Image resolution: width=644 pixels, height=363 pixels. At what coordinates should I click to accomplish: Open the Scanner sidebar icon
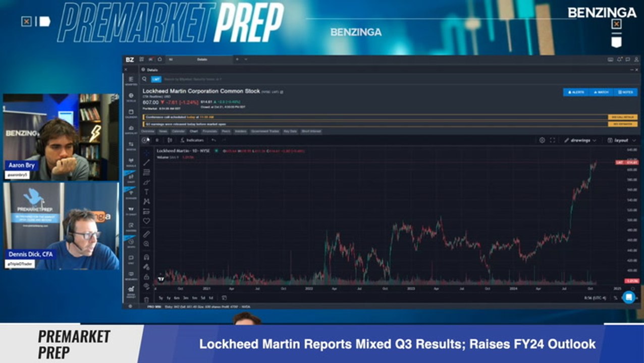point(131,194)
